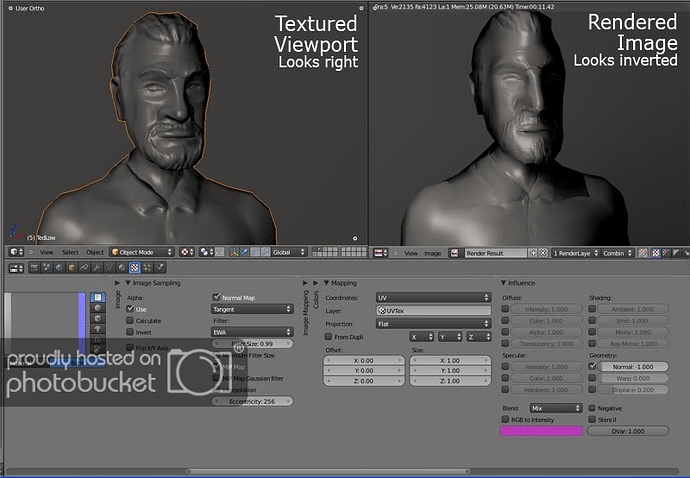The image size is (690, 478).
Task: Open the Mix blend mode dropdown
Action: click(x=556, y=408)
